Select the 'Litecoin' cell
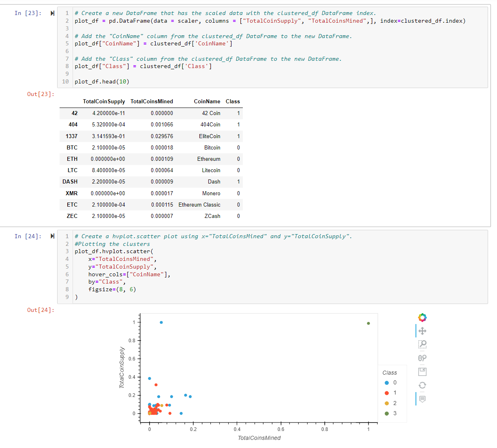This screenshot has width=497, height=448. [x=211, y=171]
